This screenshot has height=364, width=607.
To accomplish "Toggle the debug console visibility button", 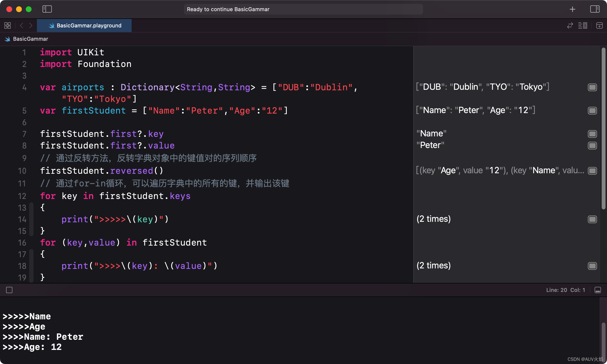I will click(598, 290).
